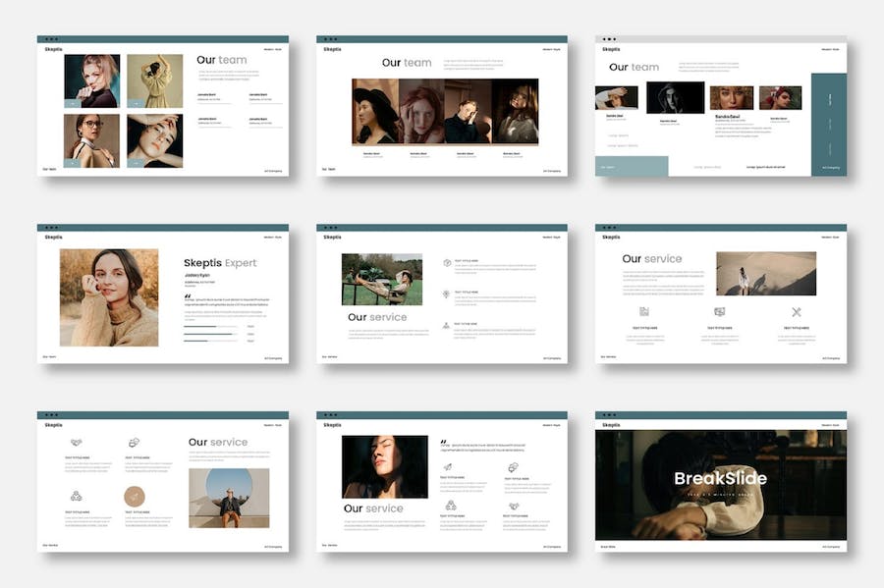This screenshot has width=884, height=588.
Task: Click the Skeptis logo on the BreakSlide slide
Action: point(611,425)
